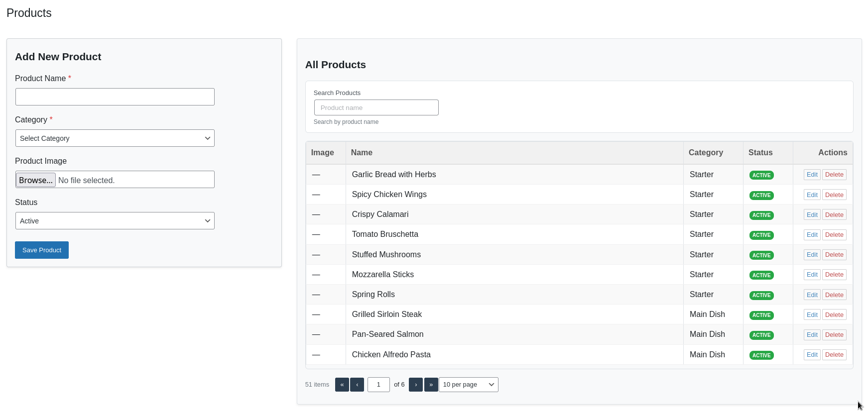This screenshot has height=413, width=868.
Task: Delete the Chicken Alfredo Pasta row
Action: tap(834, 355)
